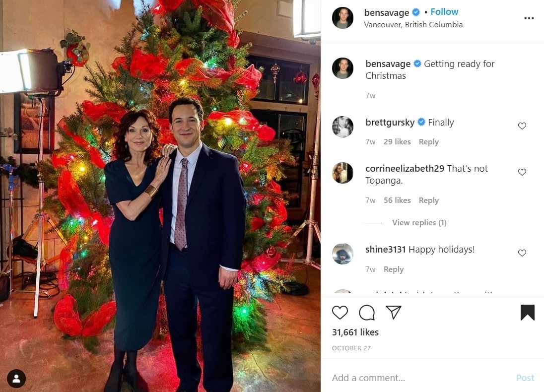Like brettgursky's comment heart
This screenshot has width=544, height=392.
(x=522, y=126)
